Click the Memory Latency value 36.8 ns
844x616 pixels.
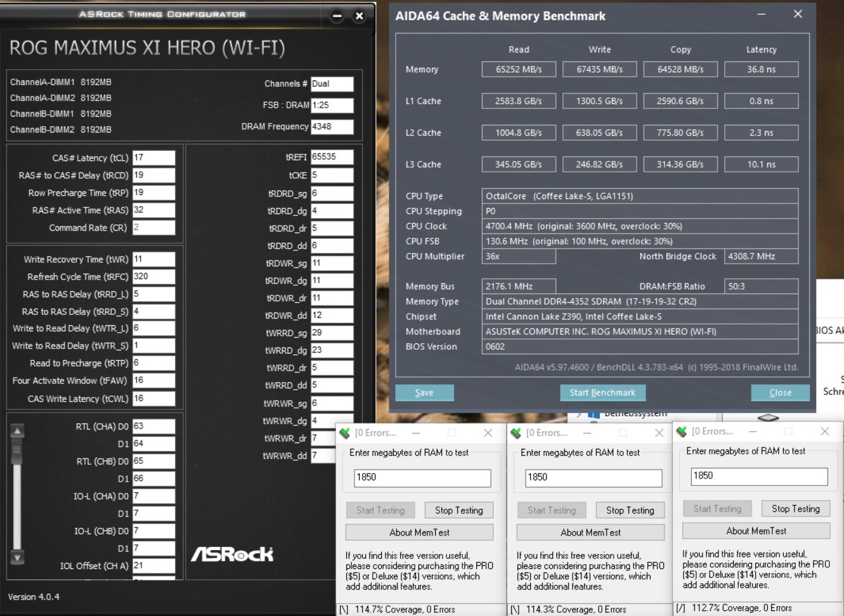point(761,70)
